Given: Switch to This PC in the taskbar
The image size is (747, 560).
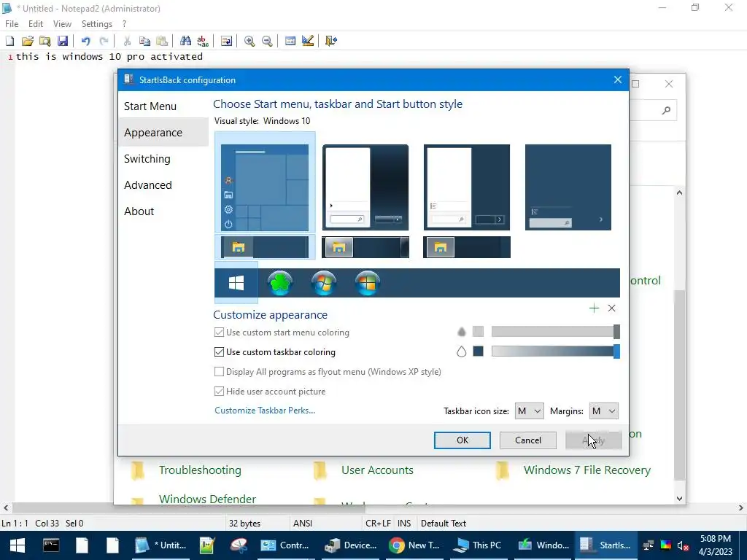Looking at the screenshot, I should coord(477,545).
